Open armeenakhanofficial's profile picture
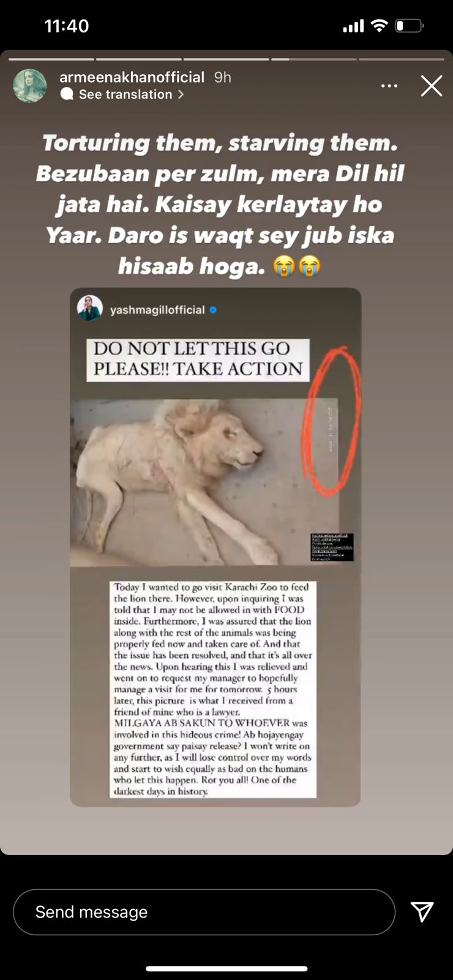This screenshot has height=980, width=453. pos(30,86)
